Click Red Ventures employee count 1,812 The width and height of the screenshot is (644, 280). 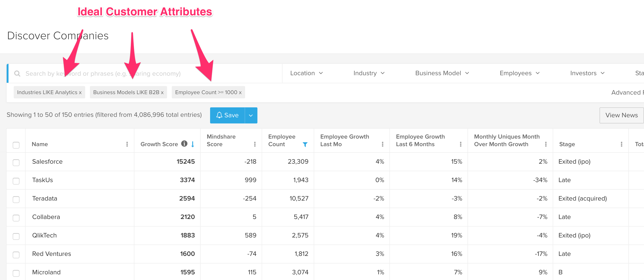pos(301,254)
